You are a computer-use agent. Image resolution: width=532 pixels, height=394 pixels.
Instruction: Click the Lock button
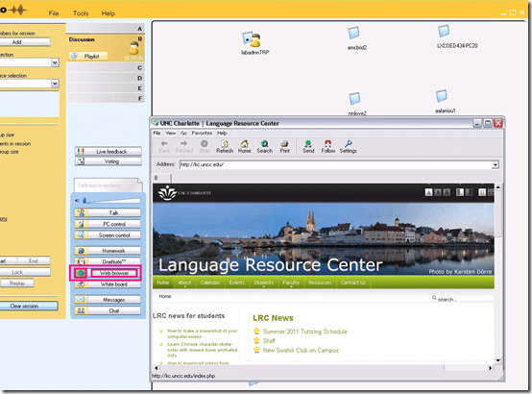pyautogui.click(x=25, y=272)
